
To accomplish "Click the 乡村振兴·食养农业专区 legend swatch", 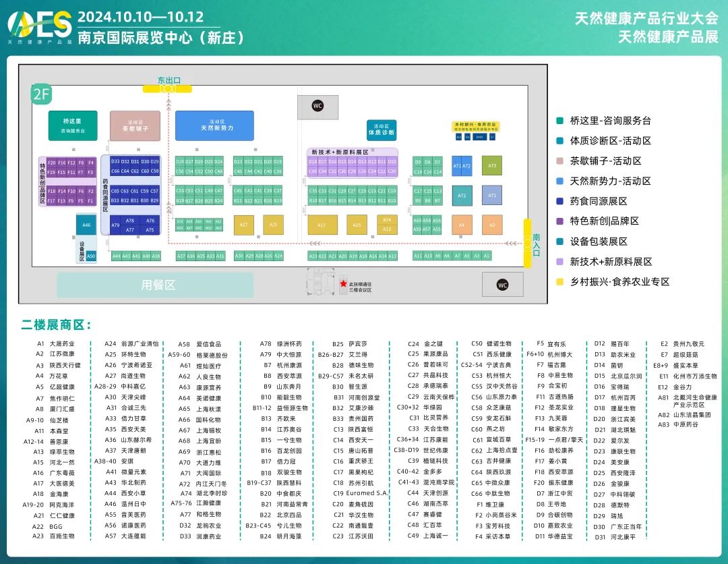I will (x=560, y=281).
